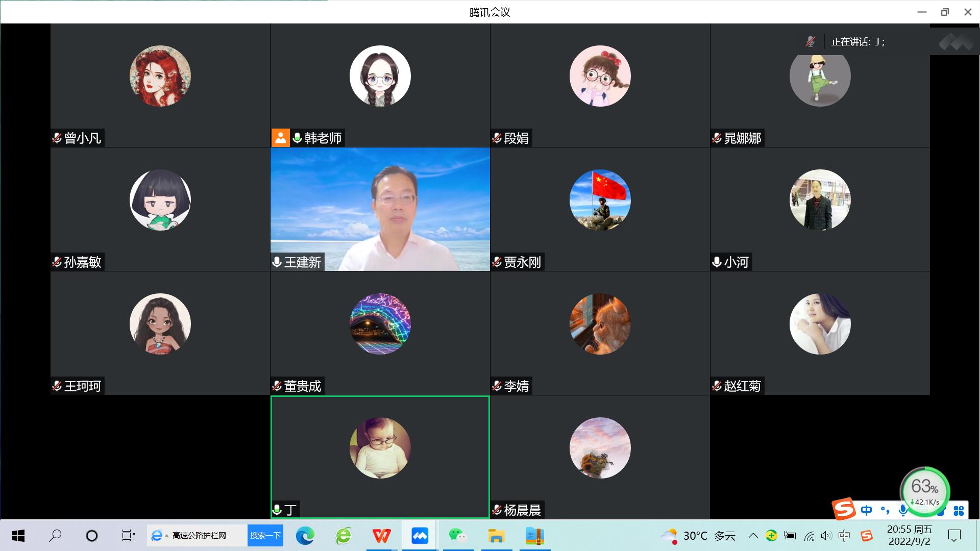The height and width of the screenshot is (551, 980).
Task: Launch WPS Office from the taskbar
Action: pos(381,536)
